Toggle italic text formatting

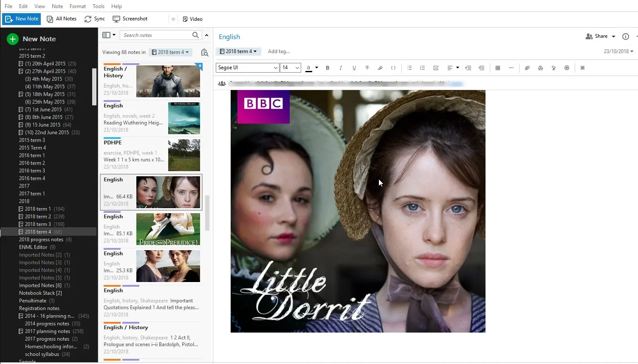coord(341,68)
